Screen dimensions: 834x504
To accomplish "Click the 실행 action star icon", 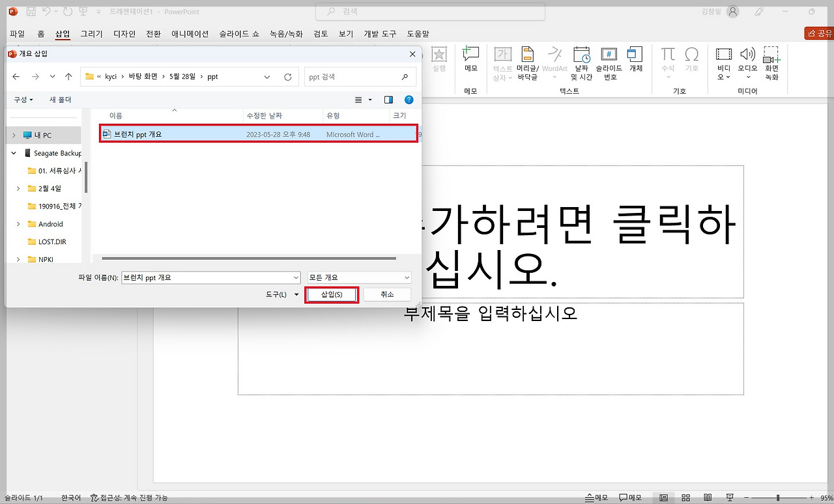I will click(x=439, y=59).
